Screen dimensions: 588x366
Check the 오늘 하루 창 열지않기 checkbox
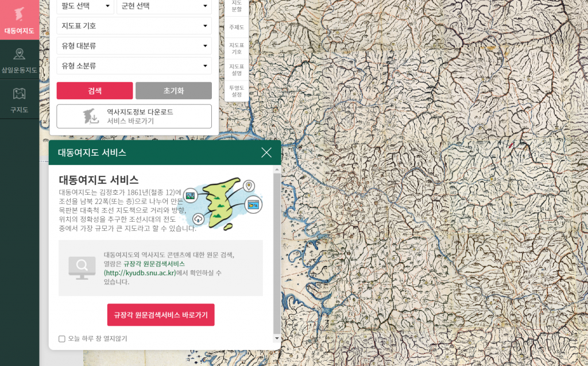(62, 339)
